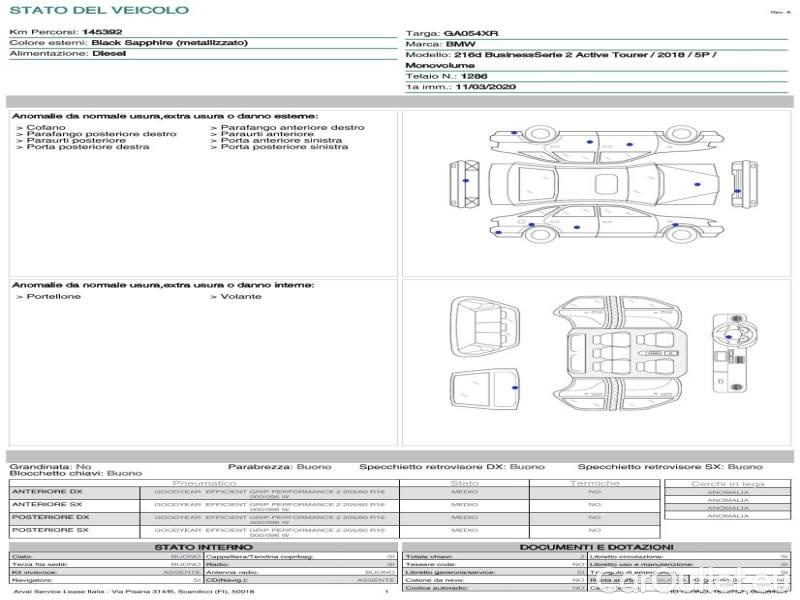Click the Arval Service Lease Italia footer

(x=134, y=591)
